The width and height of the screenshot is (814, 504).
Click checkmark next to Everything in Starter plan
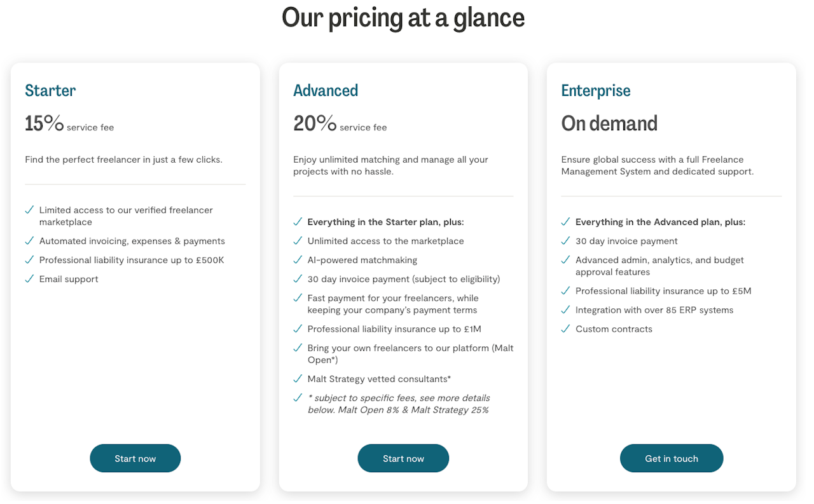click(298, 222)
